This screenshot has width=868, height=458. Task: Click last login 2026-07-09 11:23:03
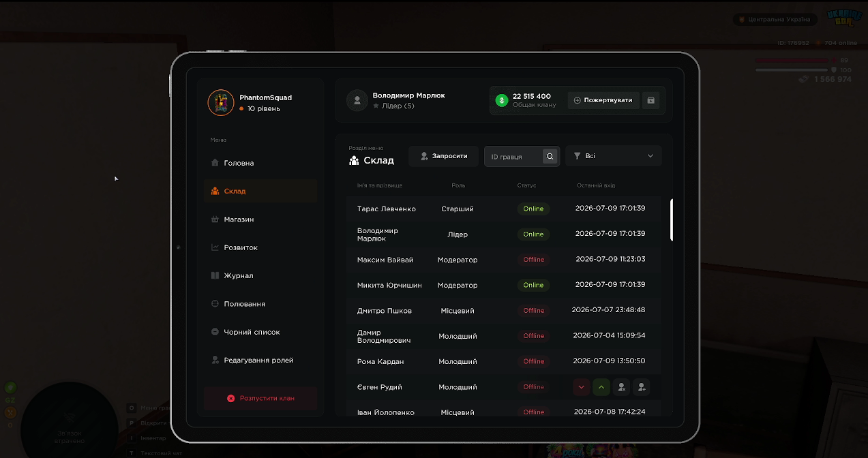pyautogui.click(x=610, y=259)
